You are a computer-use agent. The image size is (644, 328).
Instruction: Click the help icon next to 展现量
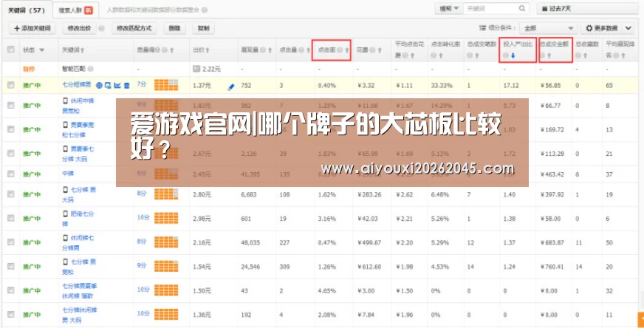pyautogui.click(x=263, y=50)
